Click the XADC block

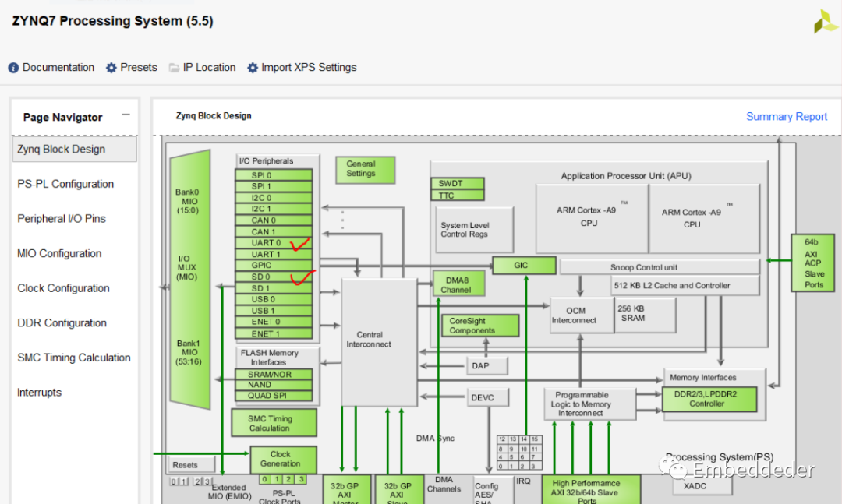(702, 486)
